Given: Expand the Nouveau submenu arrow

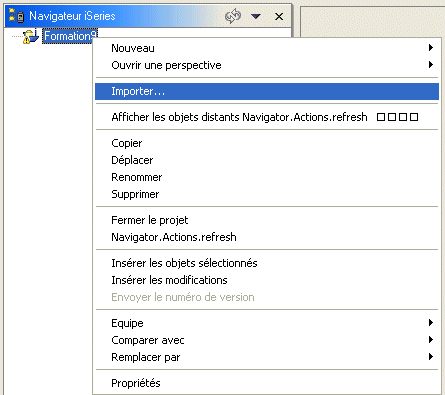Looking at the screenshot, I should [431, 48].
